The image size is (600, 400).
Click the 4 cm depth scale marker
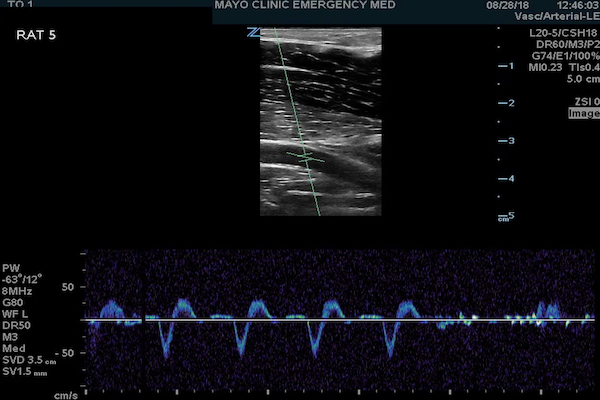506,178
